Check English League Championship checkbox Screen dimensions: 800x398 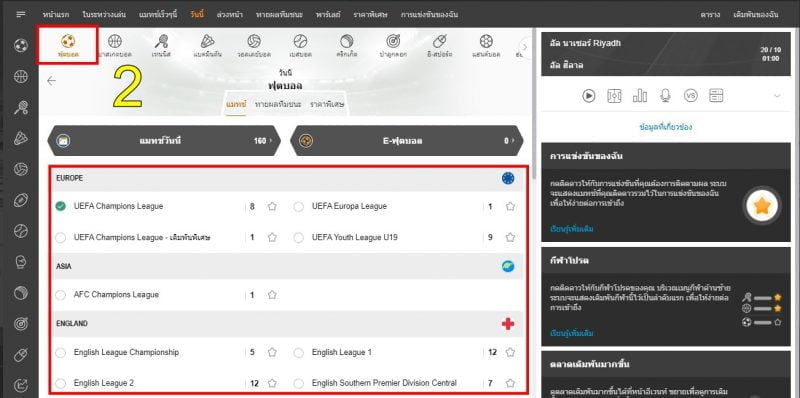coord(61,353)
